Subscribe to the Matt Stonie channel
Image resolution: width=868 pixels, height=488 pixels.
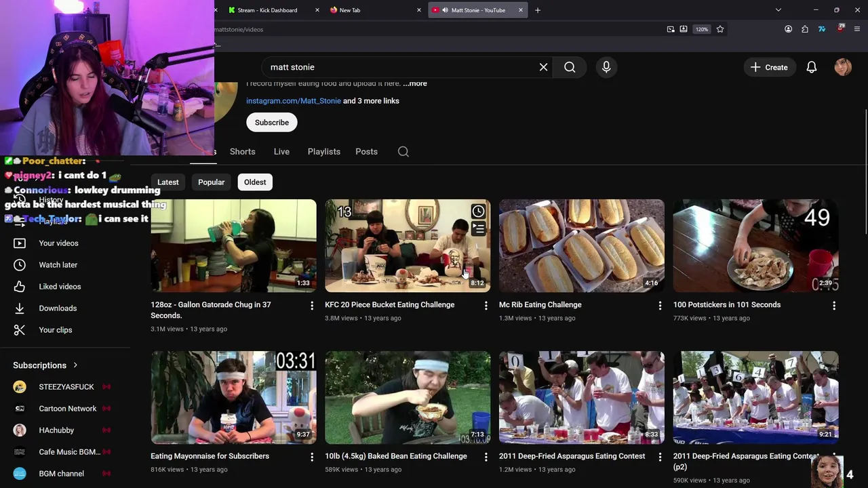pyautogui.click(x=272, y=123)
